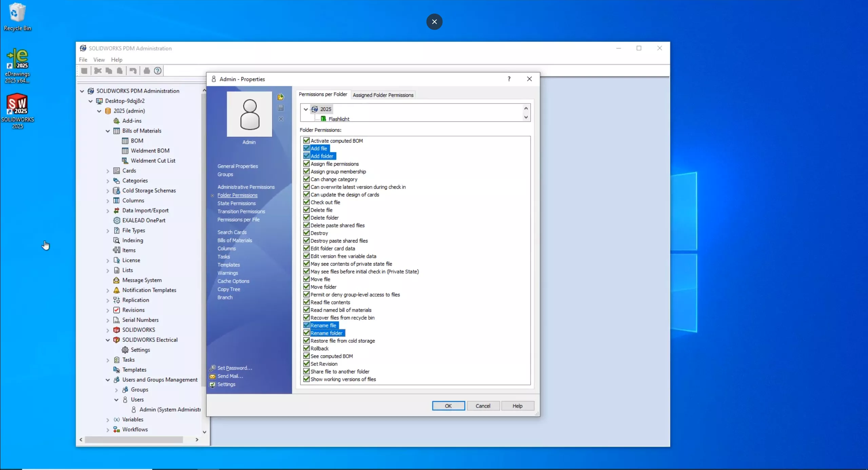
Task: Collapse the SOLIDWORKS Electrical node
Action: point(108,340)
